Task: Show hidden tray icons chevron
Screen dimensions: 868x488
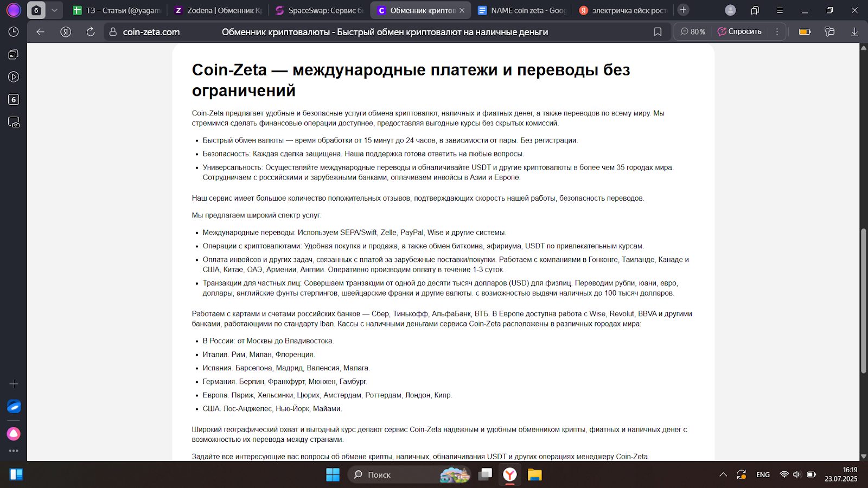Action: 723,474
